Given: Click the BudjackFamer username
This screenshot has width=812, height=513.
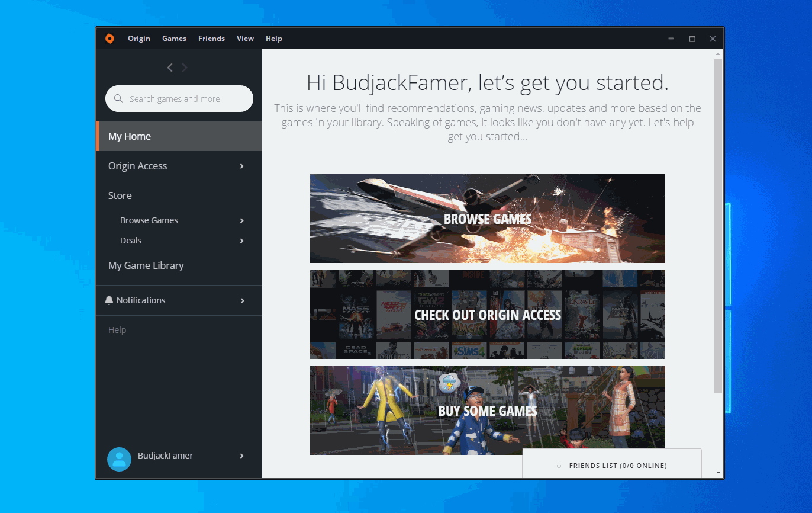Looking at the screenshot, I should [x=166, y=456].
